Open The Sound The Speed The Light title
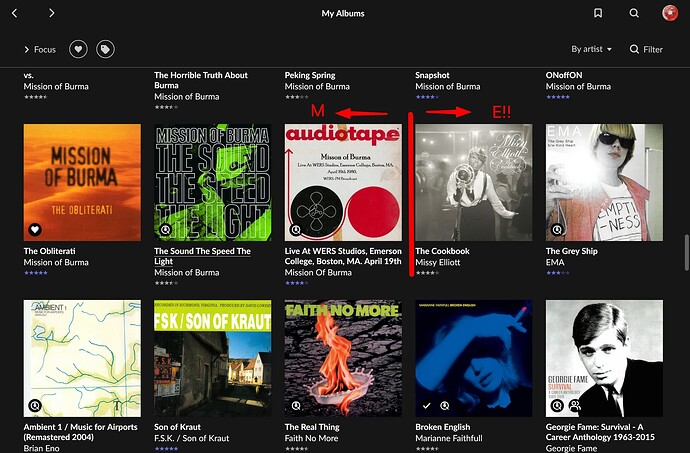Screen dimensions: 690x453 [x=202, y=256]
